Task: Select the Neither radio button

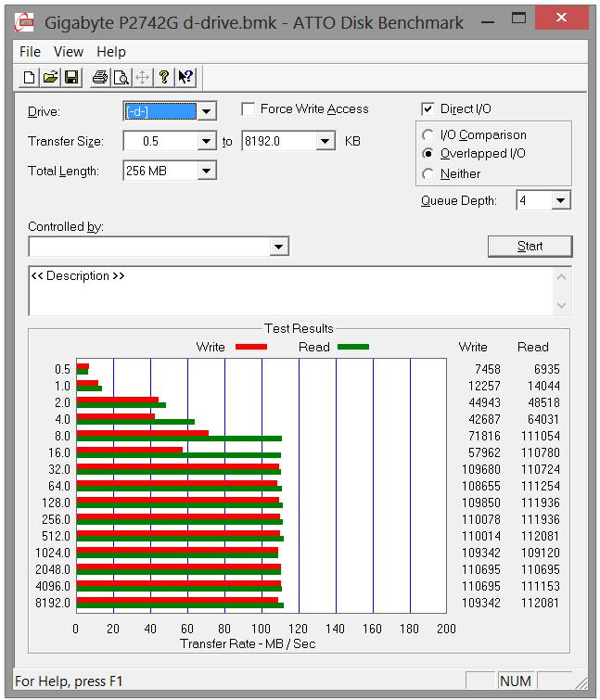Action: (428, 173)
